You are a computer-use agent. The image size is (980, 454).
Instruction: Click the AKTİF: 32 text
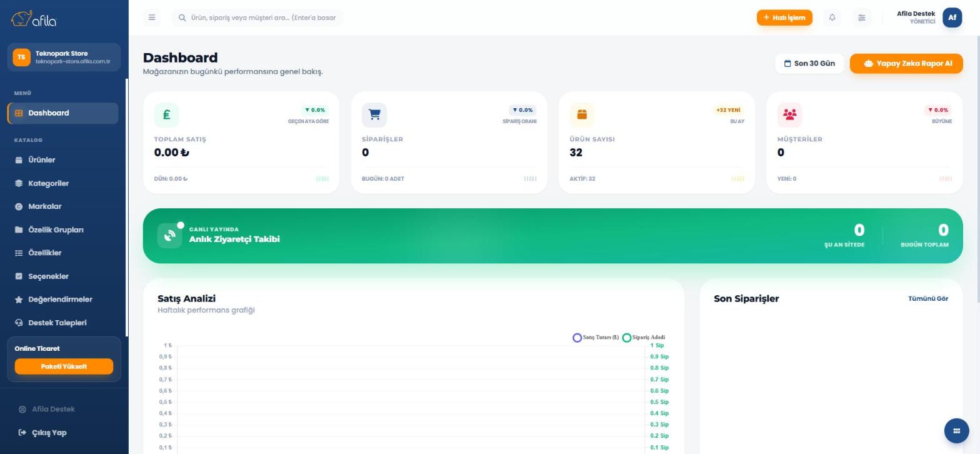(x=582, y=179)
